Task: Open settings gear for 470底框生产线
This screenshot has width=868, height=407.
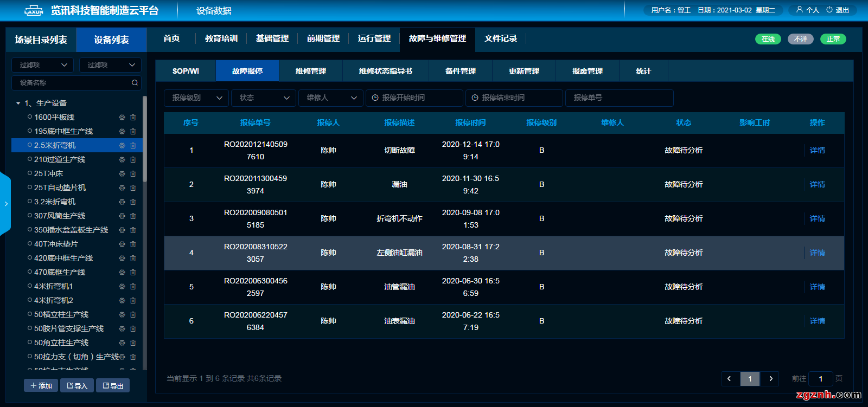Action: (122, 272)
